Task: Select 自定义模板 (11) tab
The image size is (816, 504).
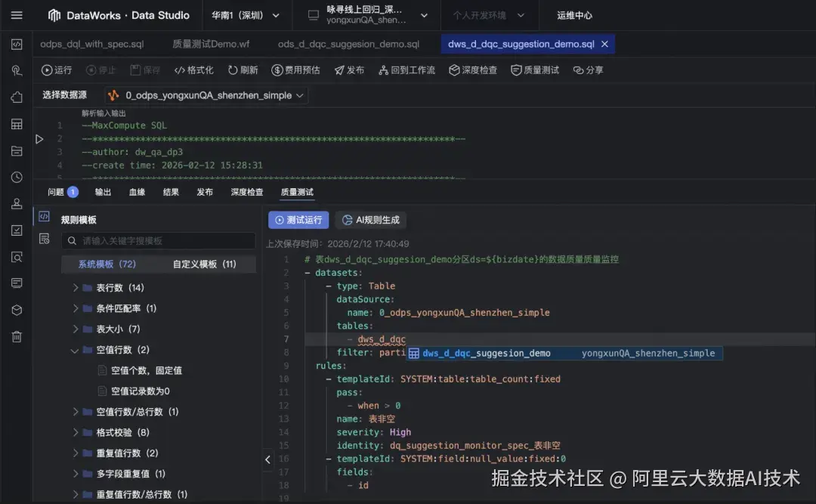Action: click(x=205, y=264)
